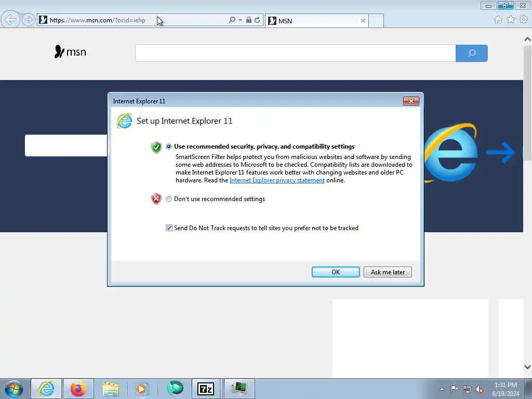The height and width of the screenshot is (399, 532).
Task: Click the blue right arrow on banner
Action: pos(500,152)
